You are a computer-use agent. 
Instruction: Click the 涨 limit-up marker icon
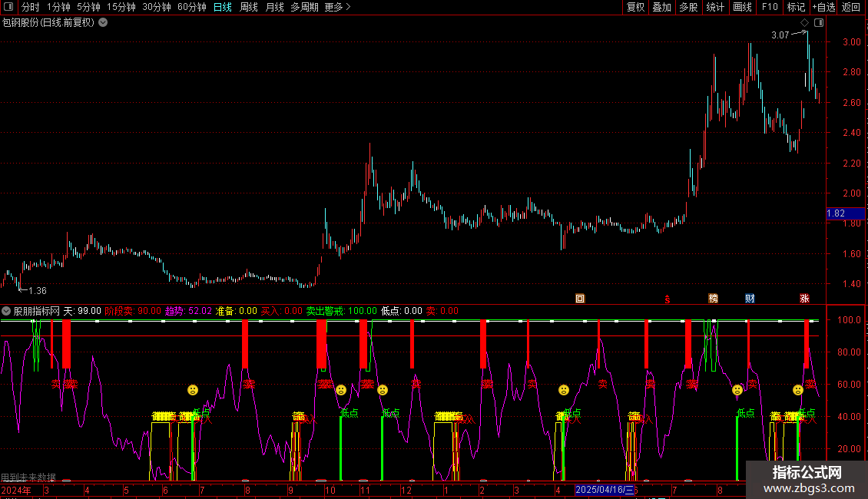click(804, 298)
